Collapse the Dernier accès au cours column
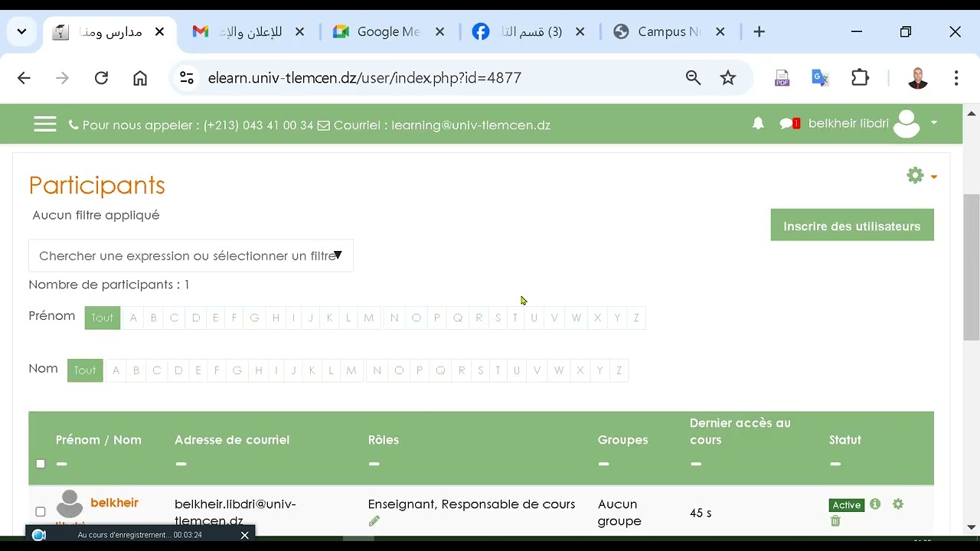This screenshot has height=551, width=980. pos(695,463)
